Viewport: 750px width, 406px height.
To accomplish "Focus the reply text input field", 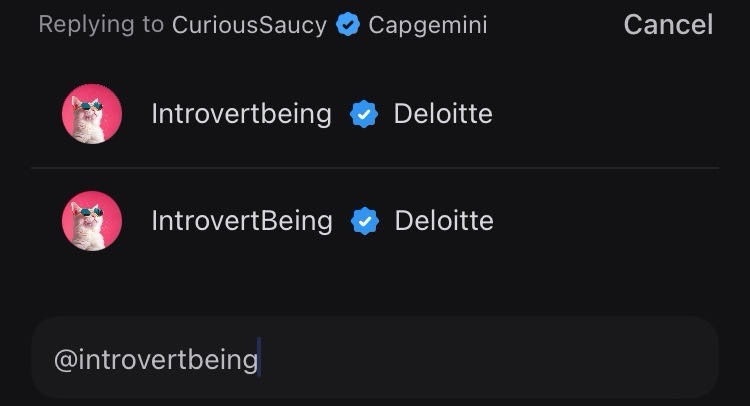I will [375, 359].
